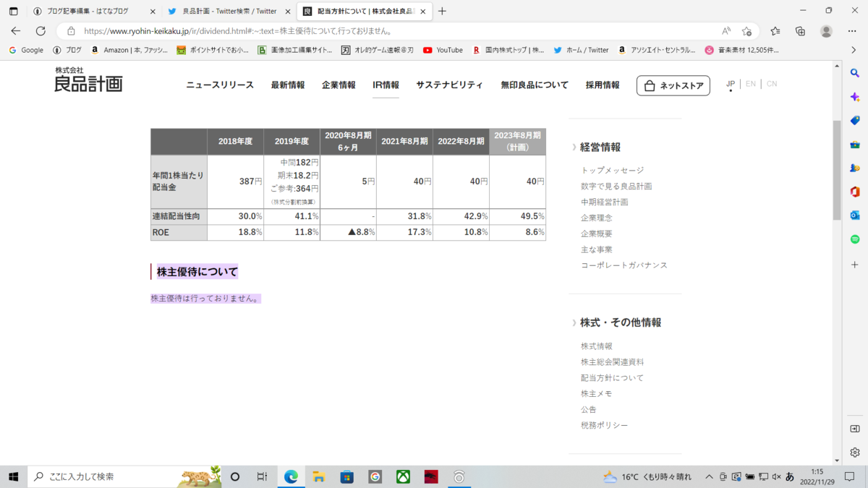Open the Edge sidebar Outlook icon
Image resolution: width=868 pixels, height=488 pixels.
coord(855,215)
